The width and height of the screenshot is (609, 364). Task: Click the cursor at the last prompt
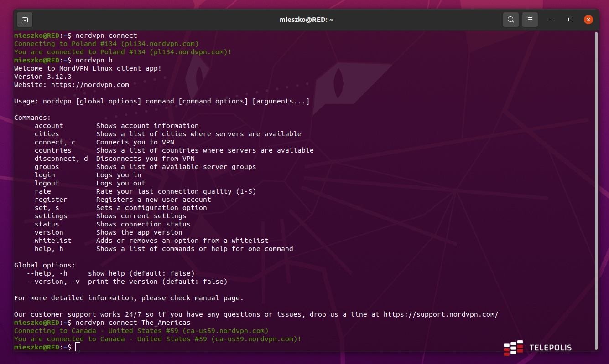click(78, 347)
